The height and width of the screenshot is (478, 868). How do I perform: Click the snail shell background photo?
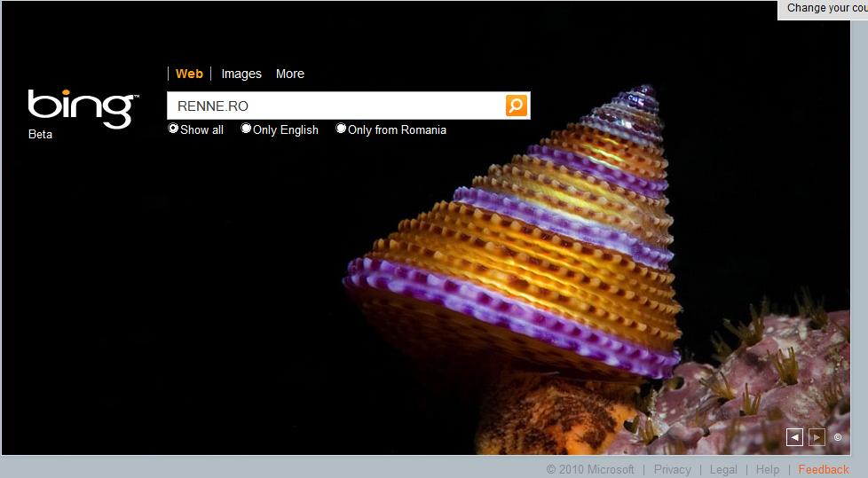(x=533, y=266)
